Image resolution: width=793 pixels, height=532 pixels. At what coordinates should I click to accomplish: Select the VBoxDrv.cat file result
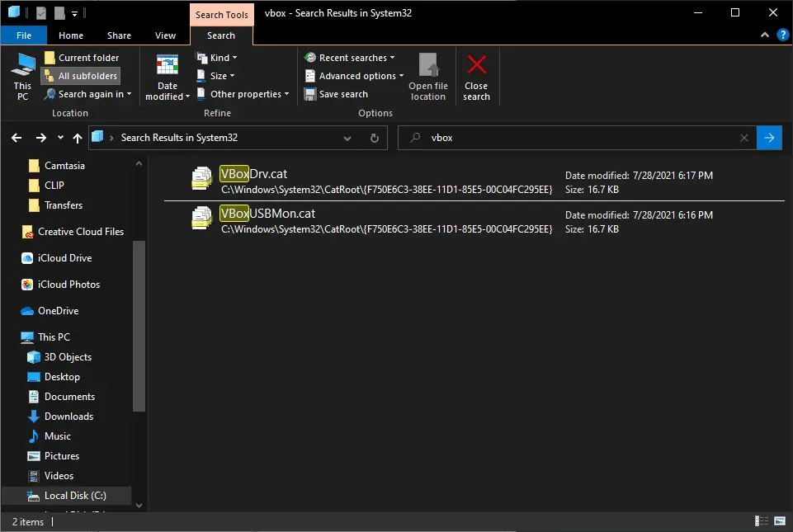(x=474, y=181)
